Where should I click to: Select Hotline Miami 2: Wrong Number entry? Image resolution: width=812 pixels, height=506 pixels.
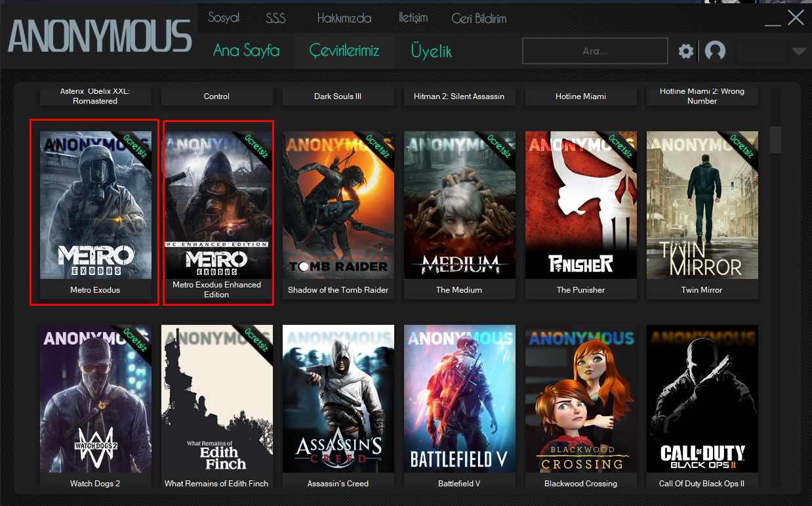pos(702,96)
